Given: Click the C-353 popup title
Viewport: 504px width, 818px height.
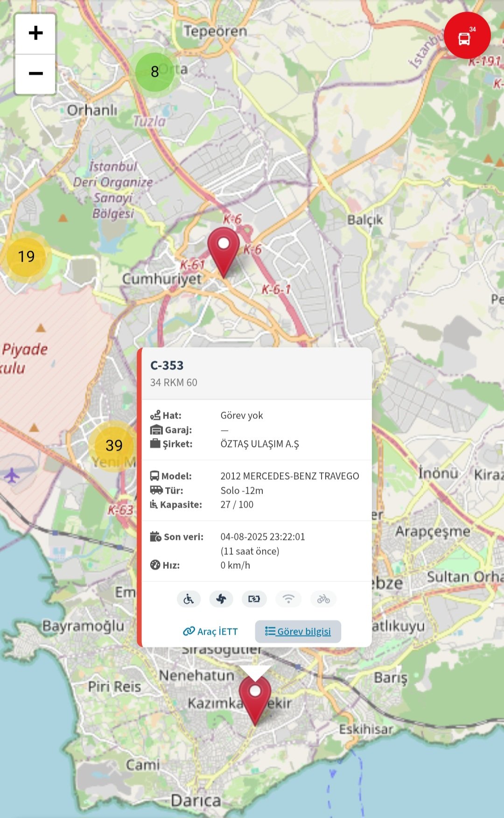Looking at the screenshot, I should [x=167, y=365].
